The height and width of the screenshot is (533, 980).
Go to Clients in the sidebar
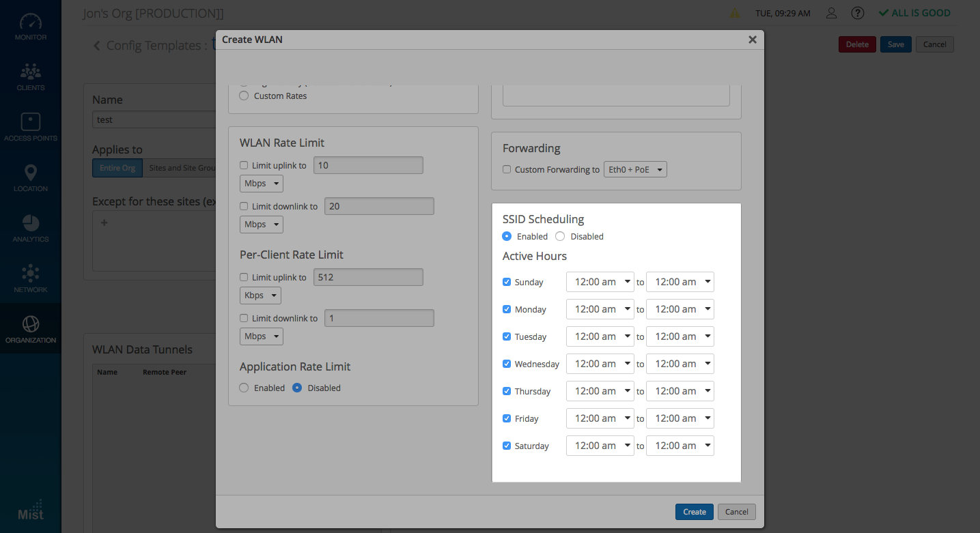30,77
